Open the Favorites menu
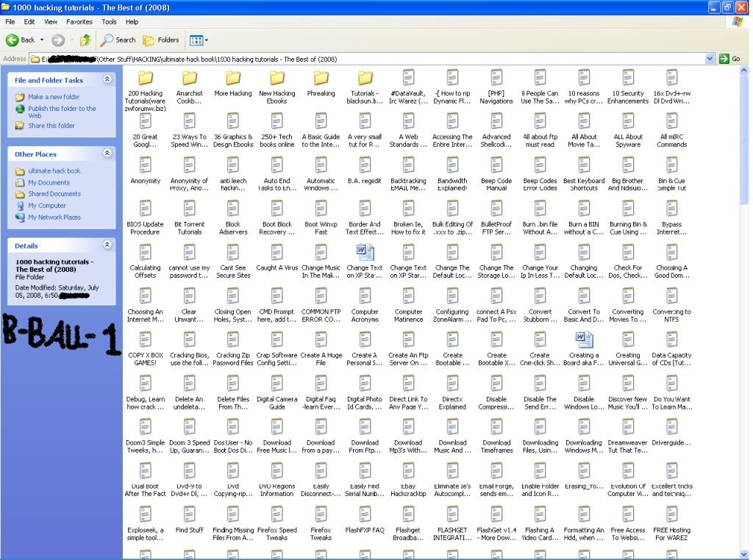 79,22
